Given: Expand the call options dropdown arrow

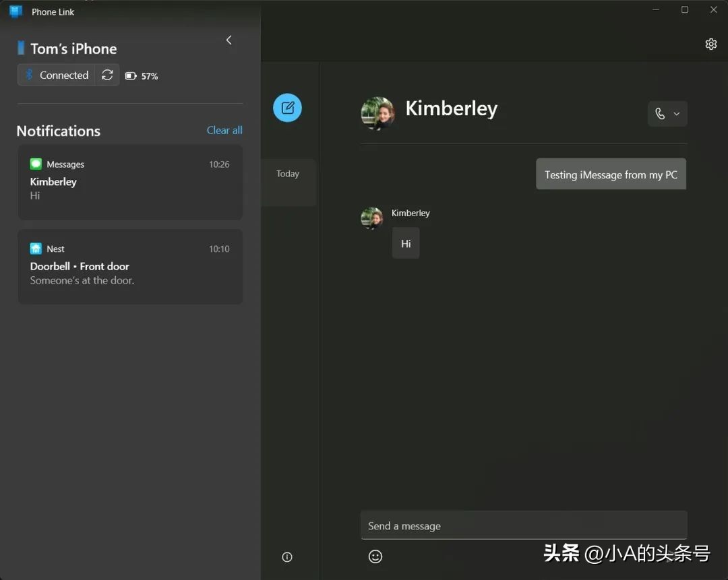Looking at the screenshot, I should (677, 114).
